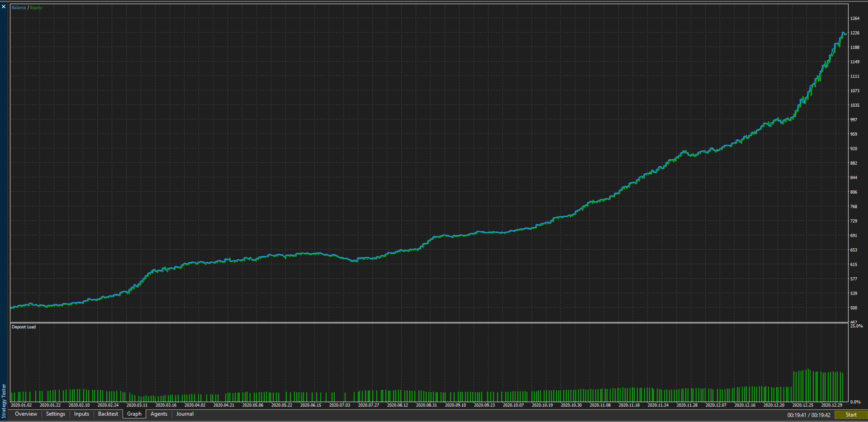Select the 2020.12.29 date marker

[x=832, y=405]
